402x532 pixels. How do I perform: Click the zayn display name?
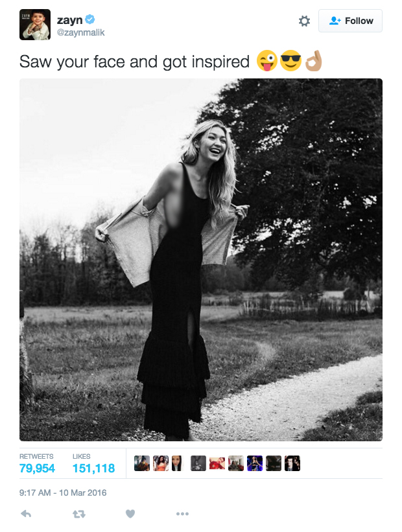pos(69,20)
